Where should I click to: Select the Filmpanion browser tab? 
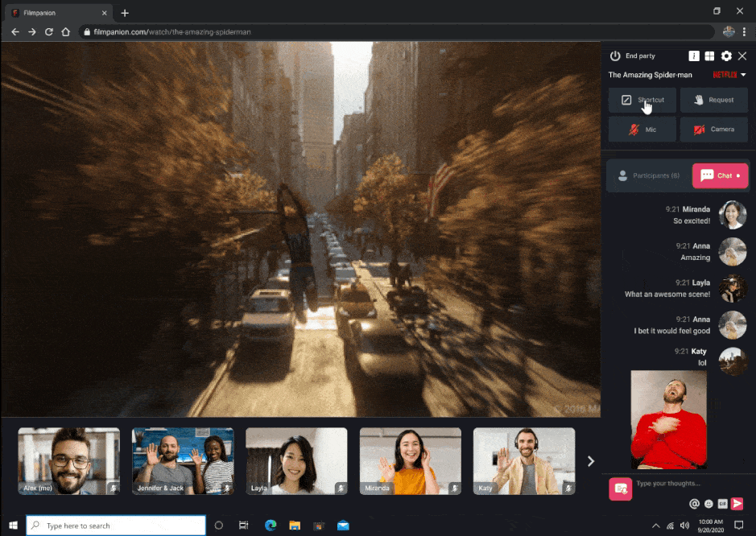58,13
